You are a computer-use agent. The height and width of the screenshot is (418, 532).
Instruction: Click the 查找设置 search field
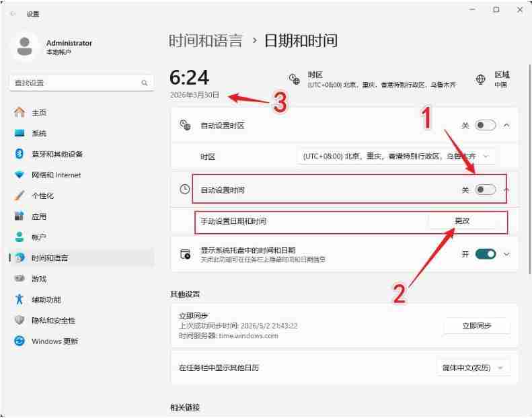point(81,83)
